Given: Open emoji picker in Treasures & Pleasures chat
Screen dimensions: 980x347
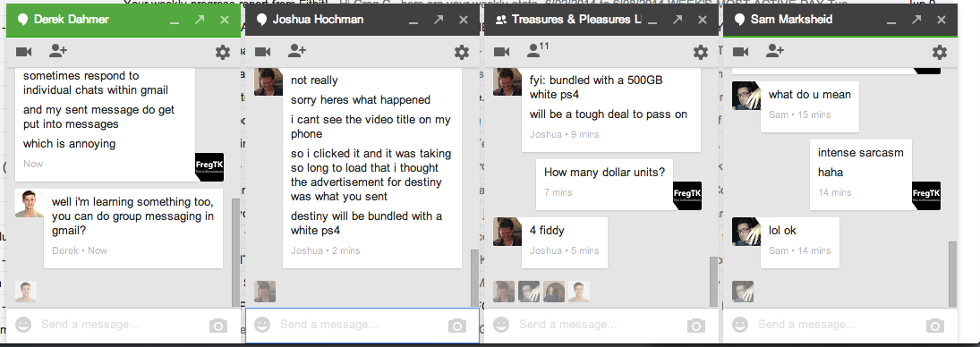Looking at the screenshot, I should click(501, 325).
